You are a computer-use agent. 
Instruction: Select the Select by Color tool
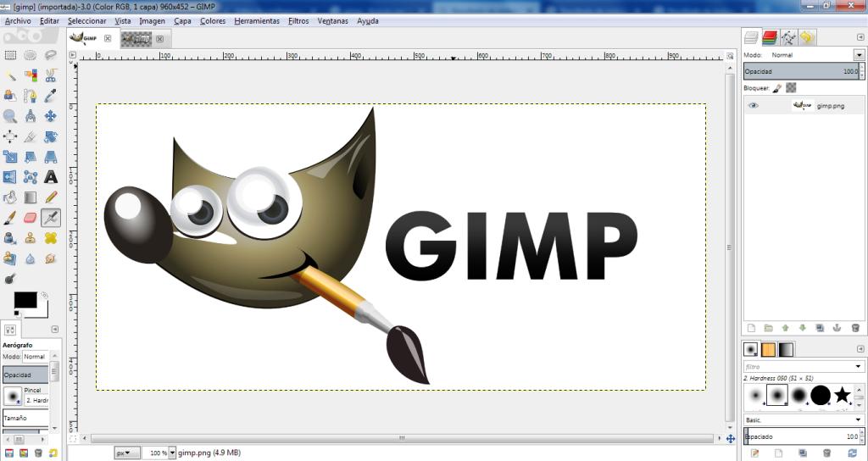pos(31,75)
